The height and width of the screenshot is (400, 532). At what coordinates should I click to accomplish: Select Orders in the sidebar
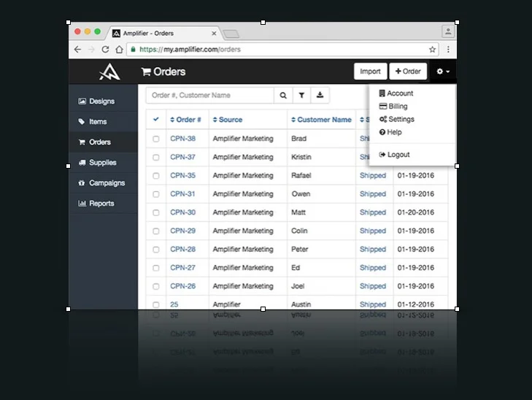tap(103, 142)
